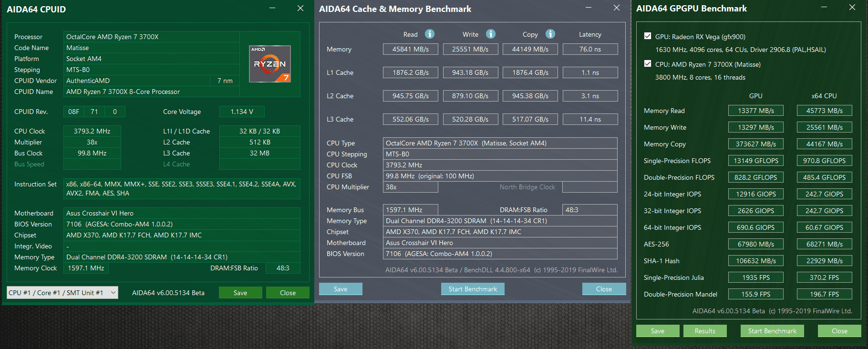
Task: Click CPUID Rev. value 08F
Action: 74,112
